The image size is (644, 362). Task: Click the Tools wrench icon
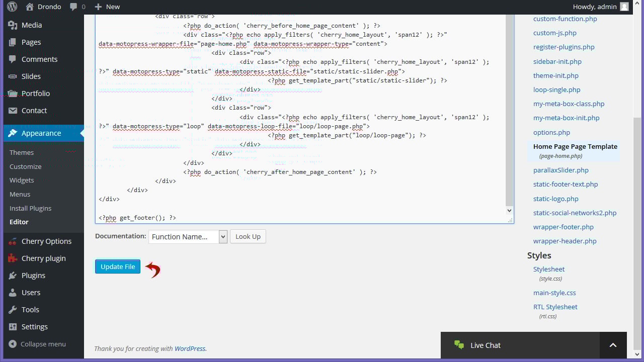[13, 310]
